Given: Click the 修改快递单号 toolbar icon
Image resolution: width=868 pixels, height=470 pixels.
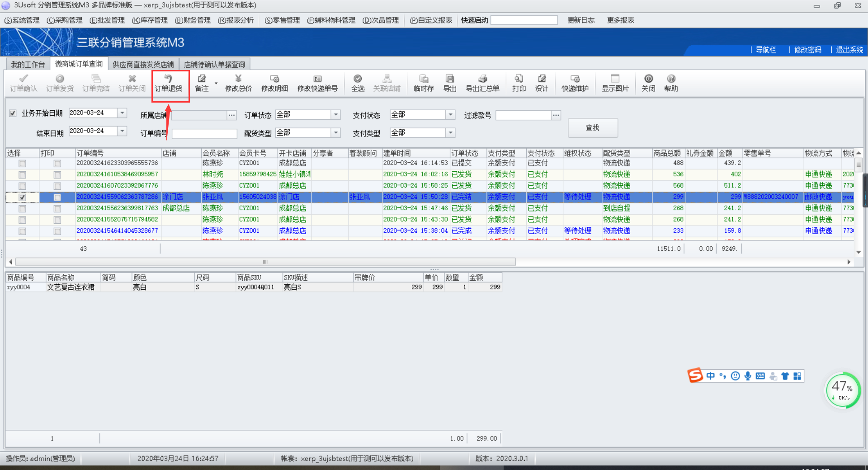Looking at the screenshot, I should (317, 83).
